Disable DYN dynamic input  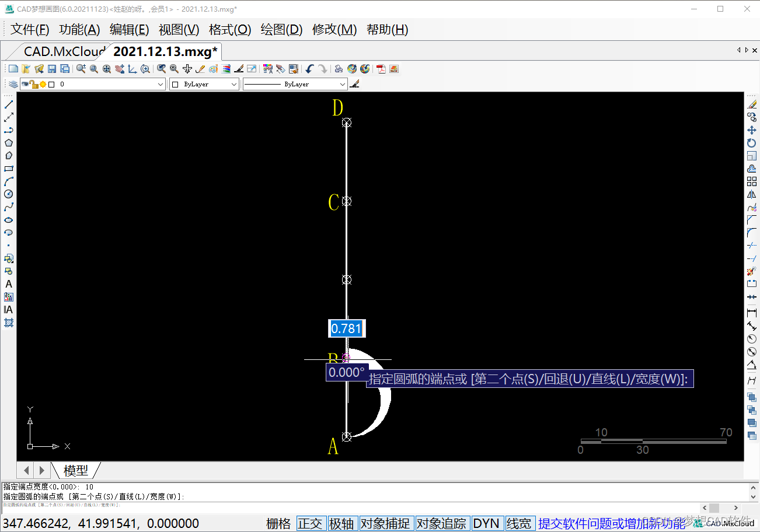point(486,523)
